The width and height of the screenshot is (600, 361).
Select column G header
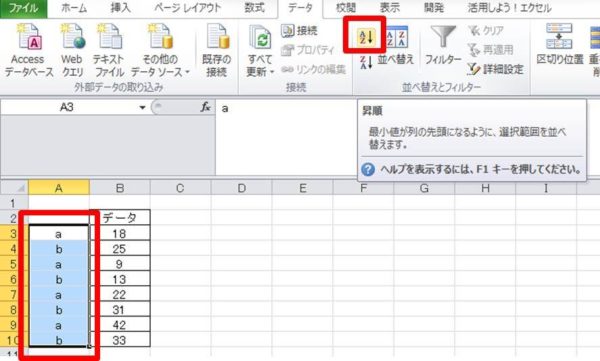(424, 188)
